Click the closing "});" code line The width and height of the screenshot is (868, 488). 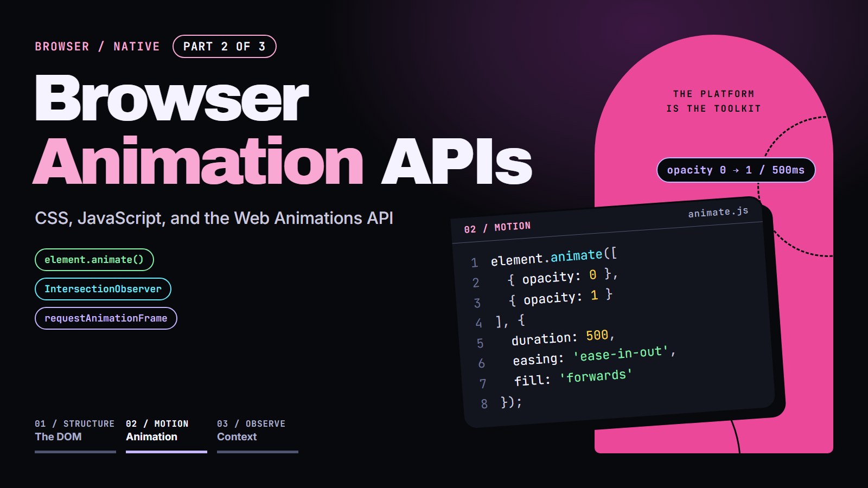(511, 402)
